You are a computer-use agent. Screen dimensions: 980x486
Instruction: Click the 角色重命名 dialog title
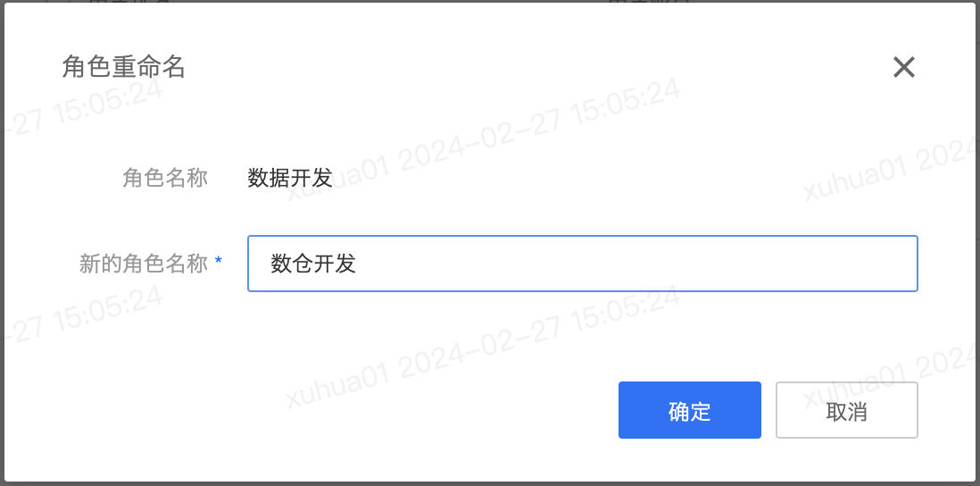(x=123, y=67)
